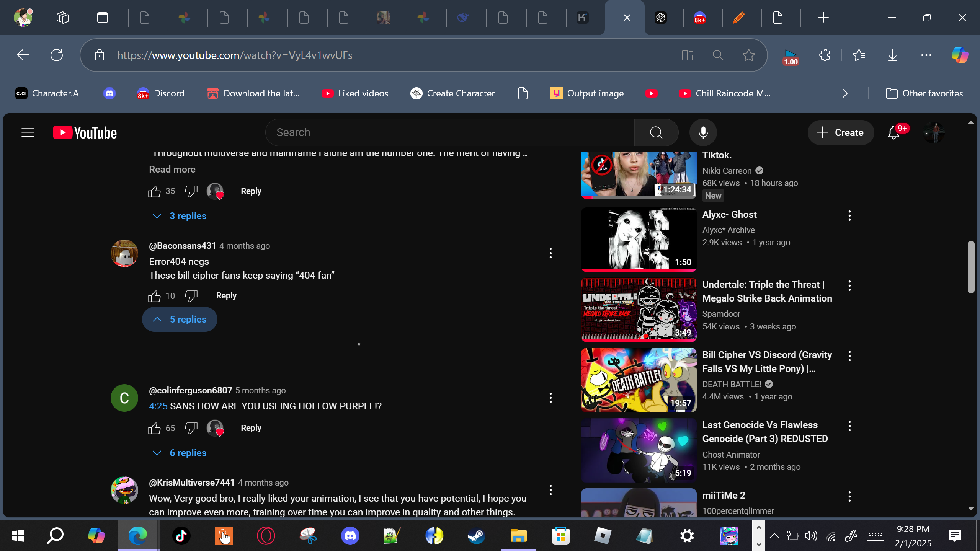
Task: Open the Downloads icon in browser toolbar
Action: pyautogui.click(x=892, y=55)
